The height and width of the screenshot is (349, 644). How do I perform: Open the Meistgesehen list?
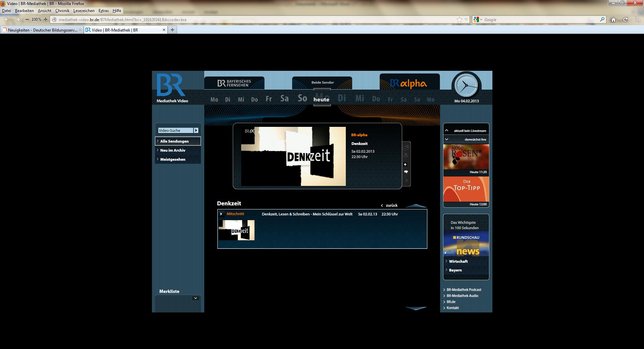point(178,159)
